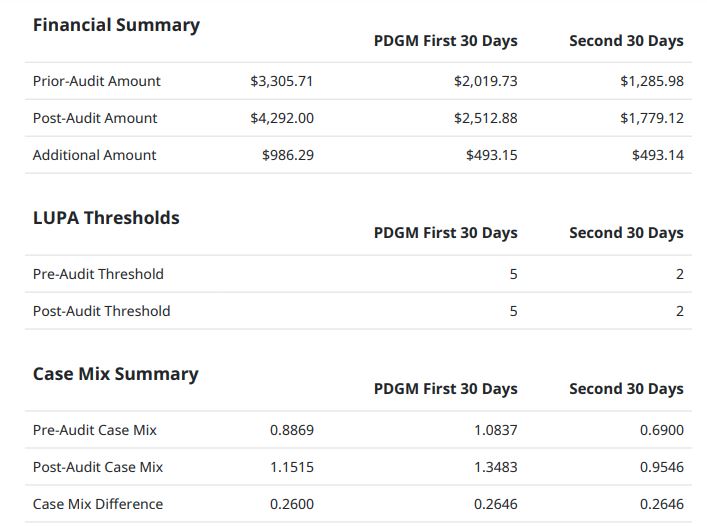Click Second 30 Days header in Financial Summary

click(x=626, y=41)
